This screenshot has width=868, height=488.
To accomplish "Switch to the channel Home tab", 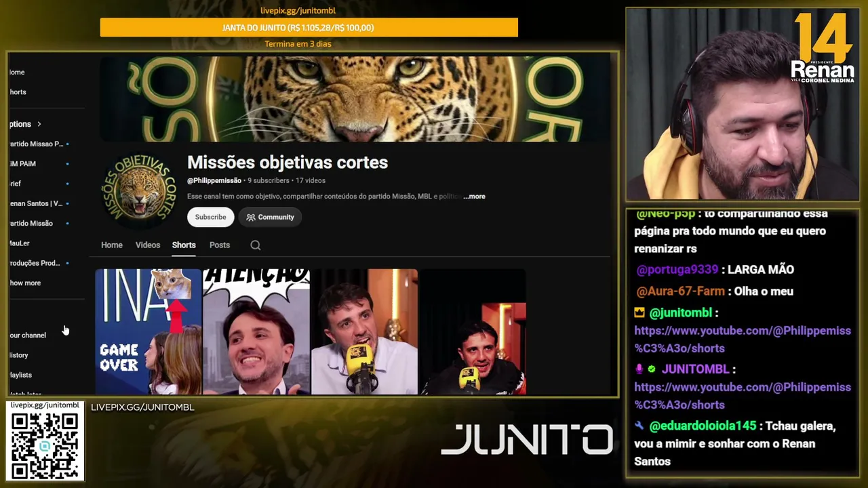I will [112, 245].
